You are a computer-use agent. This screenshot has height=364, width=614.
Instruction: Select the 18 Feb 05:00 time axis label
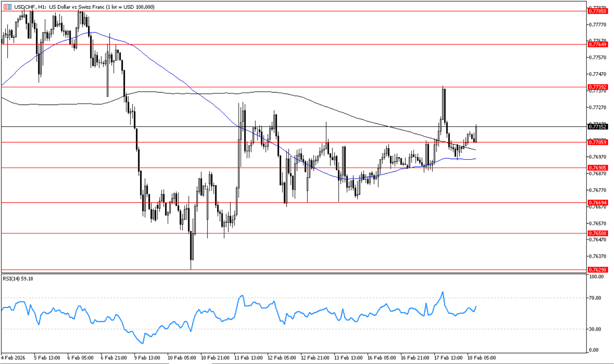pos(482,358)
